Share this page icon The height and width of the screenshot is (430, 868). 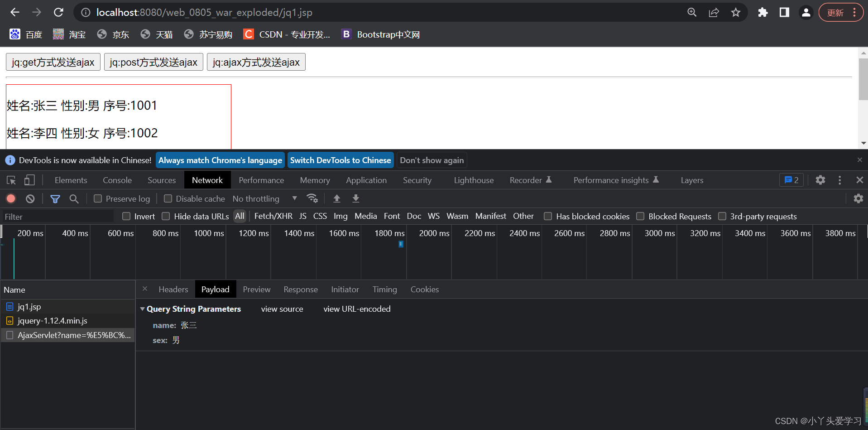coord(714,12)
